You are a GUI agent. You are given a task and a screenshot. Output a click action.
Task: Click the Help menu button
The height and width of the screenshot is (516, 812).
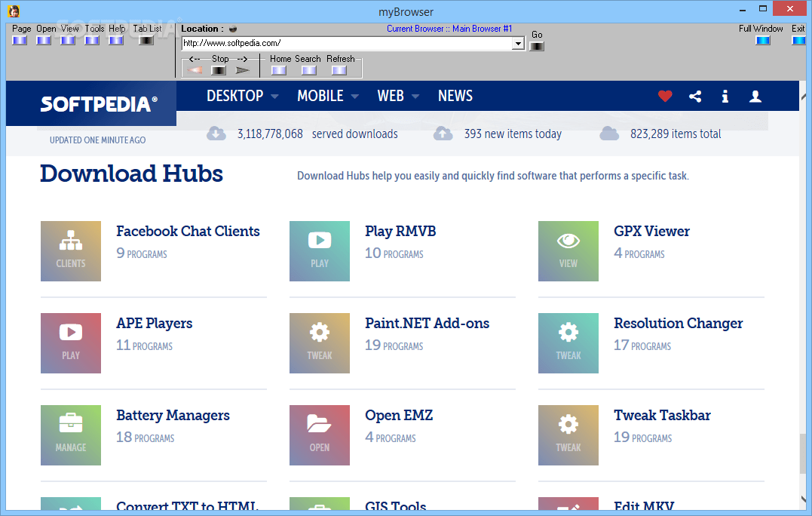[x=116, y=41]
